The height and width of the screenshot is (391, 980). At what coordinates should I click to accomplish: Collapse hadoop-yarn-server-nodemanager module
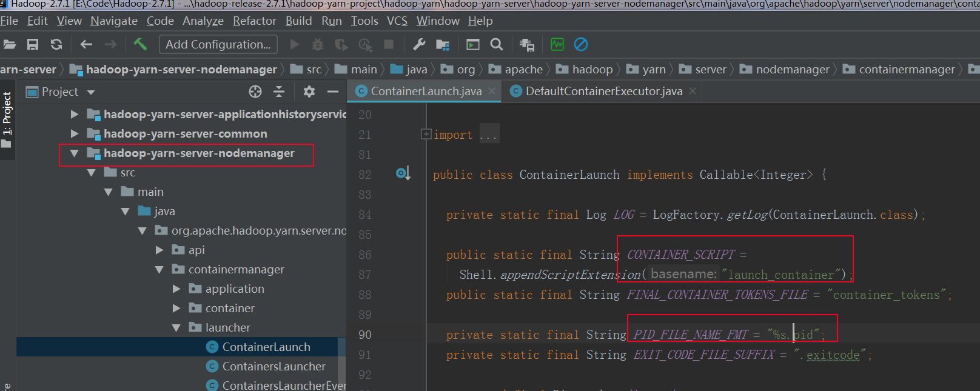point(74,153)
